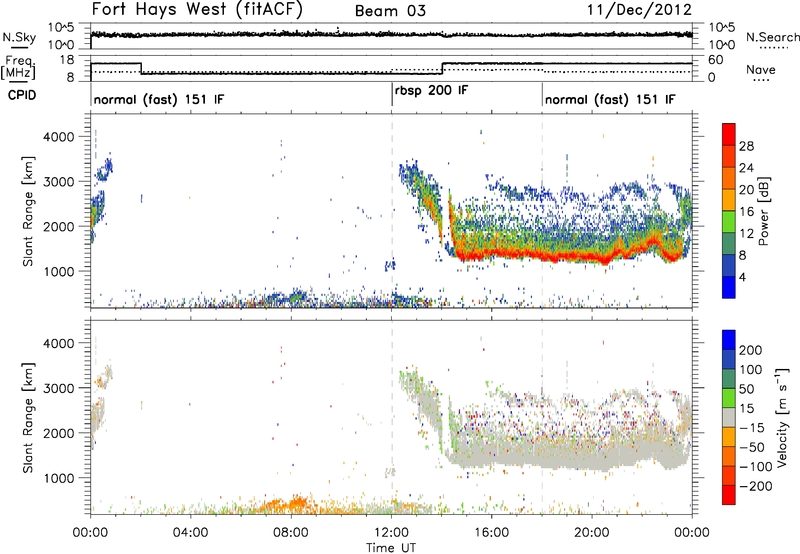The width and height of the screenshot is (800, 554).
Task: Click the '200' tick on the Velocity color bar
Action: (x=751, y=350)
